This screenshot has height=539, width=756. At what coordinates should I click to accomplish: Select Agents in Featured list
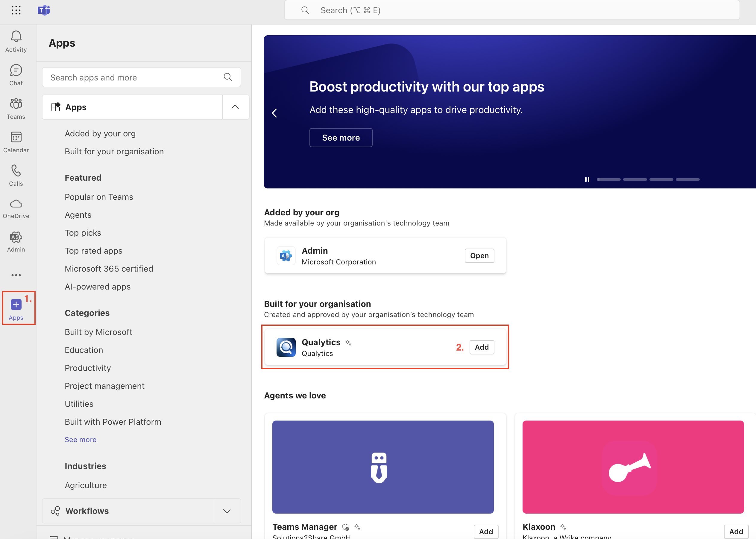click(78, 215)
